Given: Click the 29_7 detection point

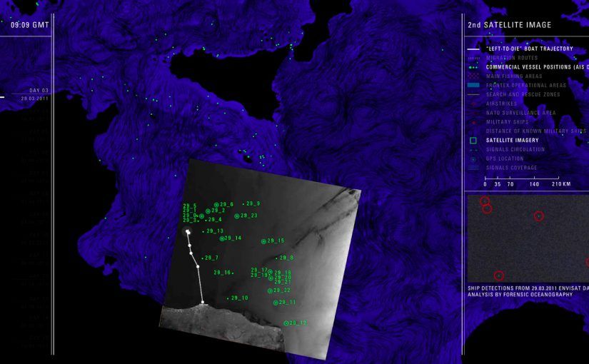Looking at the screenshot, I should point(202,258).
